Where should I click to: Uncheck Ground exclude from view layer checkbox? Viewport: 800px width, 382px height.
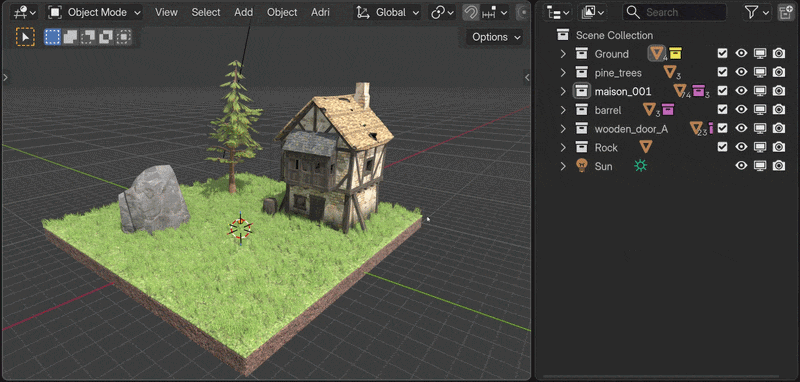click(722, 53)
